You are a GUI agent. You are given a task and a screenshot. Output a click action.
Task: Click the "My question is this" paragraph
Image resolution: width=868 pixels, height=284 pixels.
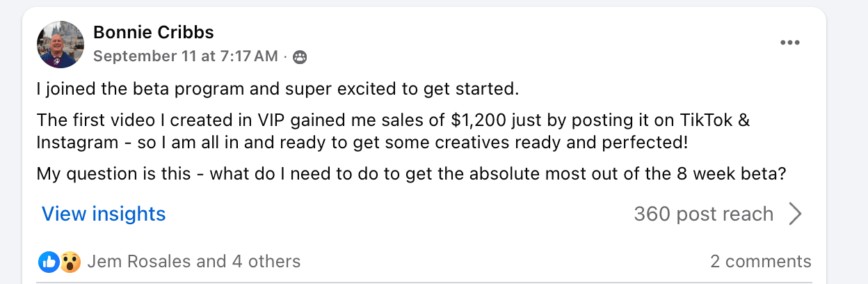(x=411, y=173)
